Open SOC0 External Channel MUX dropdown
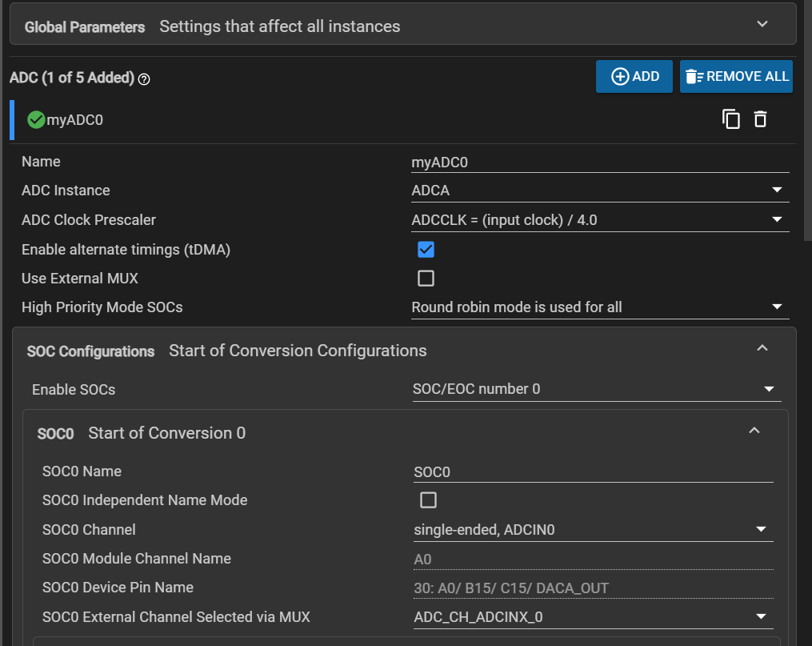Viewport: 812px width, 646px height. (592, 617)
